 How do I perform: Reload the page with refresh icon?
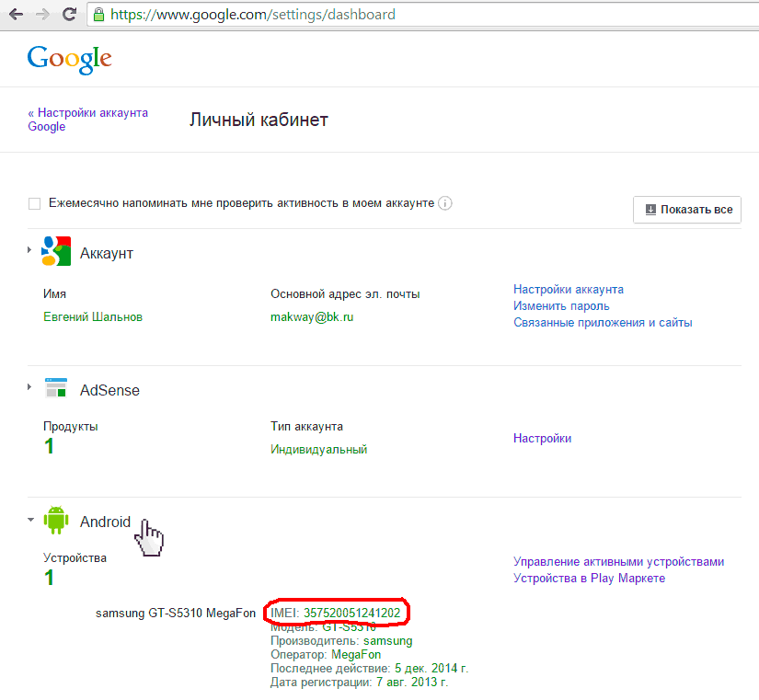(69, 15)
